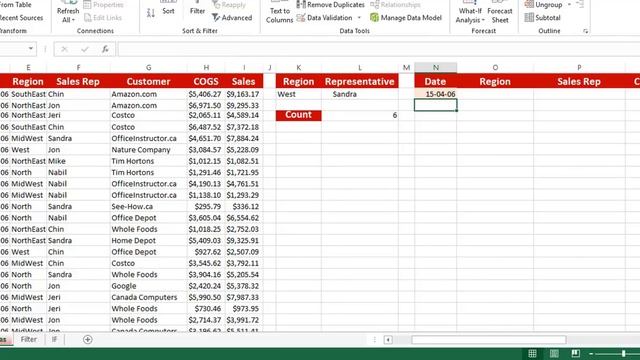Select column H header

[x=206, y=67]
